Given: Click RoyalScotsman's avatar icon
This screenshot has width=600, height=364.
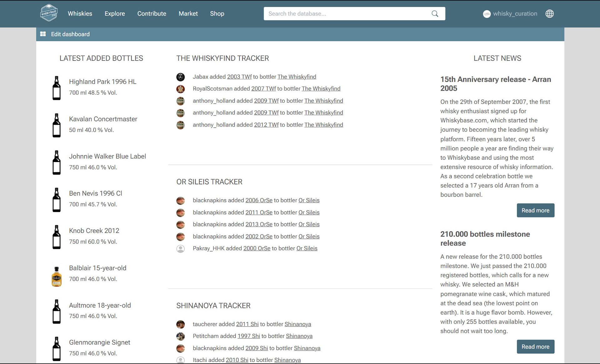Looking at the screenshot, I should (181, 89).
